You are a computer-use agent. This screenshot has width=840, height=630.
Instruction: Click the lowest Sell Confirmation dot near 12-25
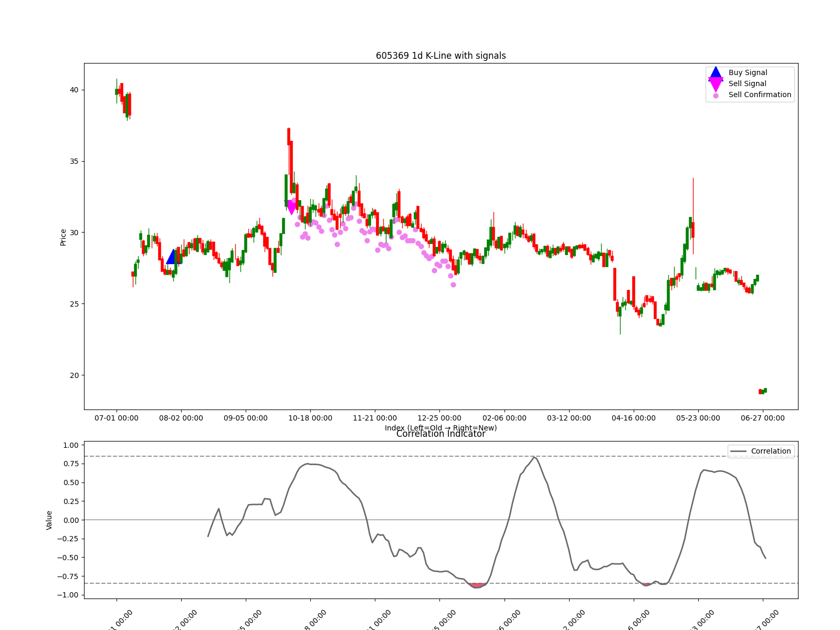[x=453, y=285]
